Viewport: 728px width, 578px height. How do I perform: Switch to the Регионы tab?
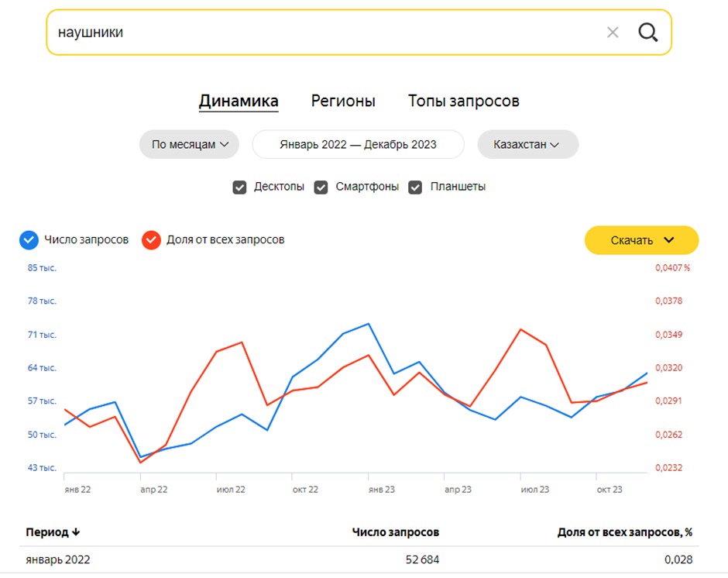[x=343, y=101]
